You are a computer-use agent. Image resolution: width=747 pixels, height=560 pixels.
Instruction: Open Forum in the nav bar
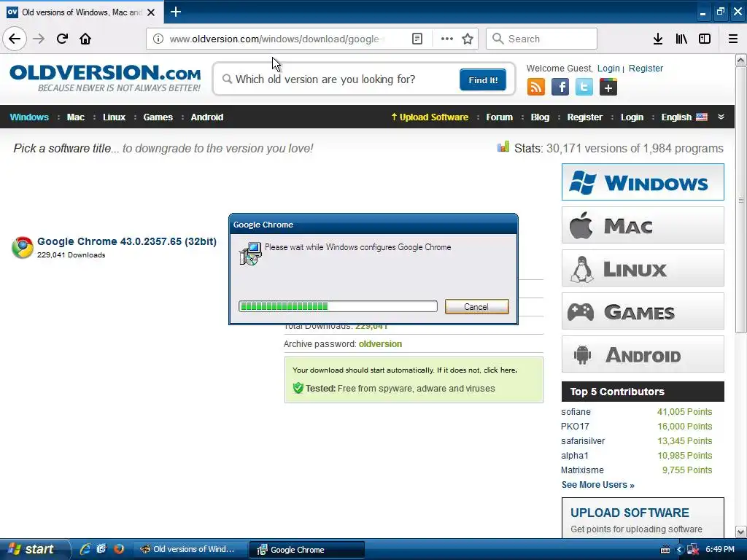point(499,117)
